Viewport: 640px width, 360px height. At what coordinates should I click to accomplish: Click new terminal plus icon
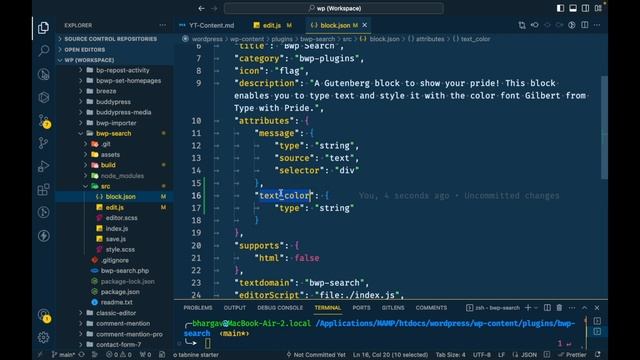[x=528, y=308]
